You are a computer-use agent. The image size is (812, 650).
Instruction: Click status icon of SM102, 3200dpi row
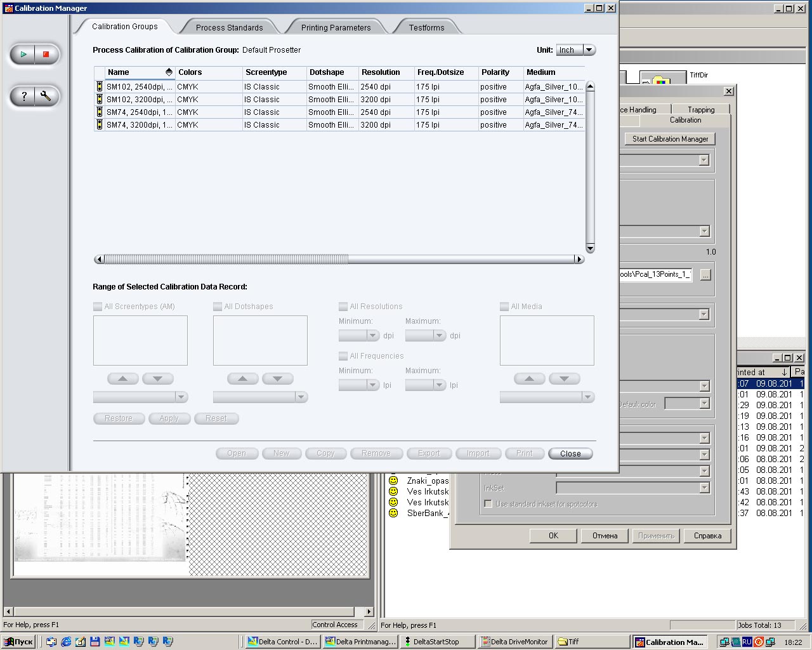pos(99,100)
